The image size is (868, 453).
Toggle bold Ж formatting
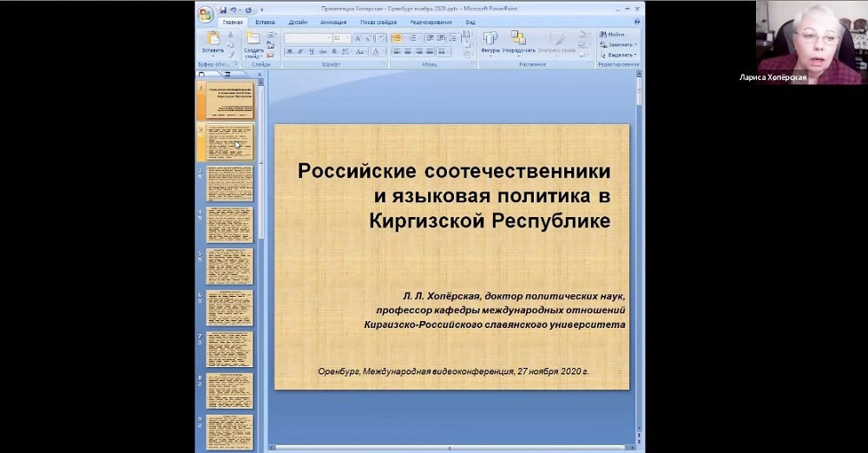(x=290, y=51)
